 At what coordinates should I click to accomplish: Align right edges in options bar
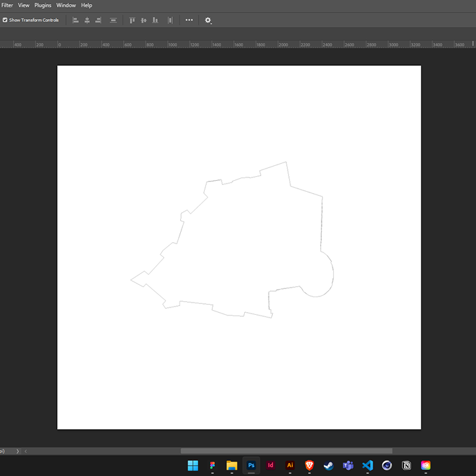click(98, 20)
